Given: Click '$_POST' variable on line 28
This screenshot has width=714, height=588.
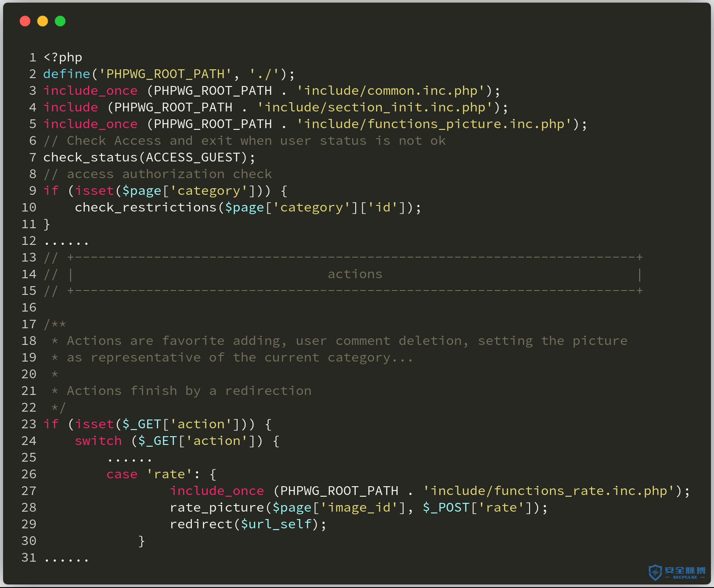Looking at the screenshot, I should [446, 507].
